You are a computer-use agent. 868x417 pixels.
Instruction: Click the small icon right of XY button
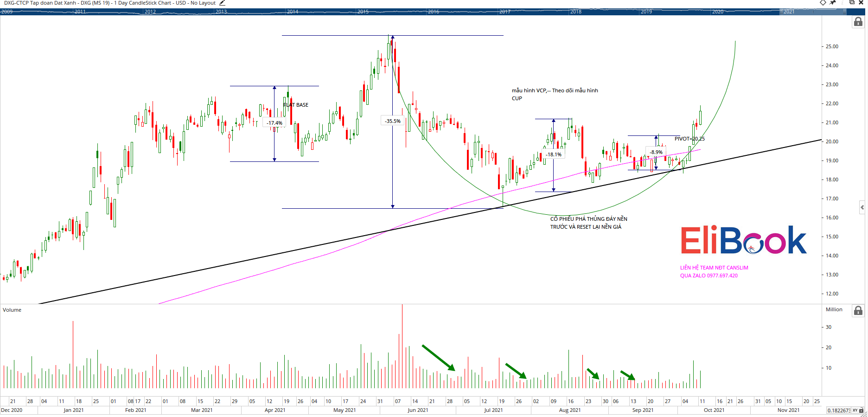(862, 411)
